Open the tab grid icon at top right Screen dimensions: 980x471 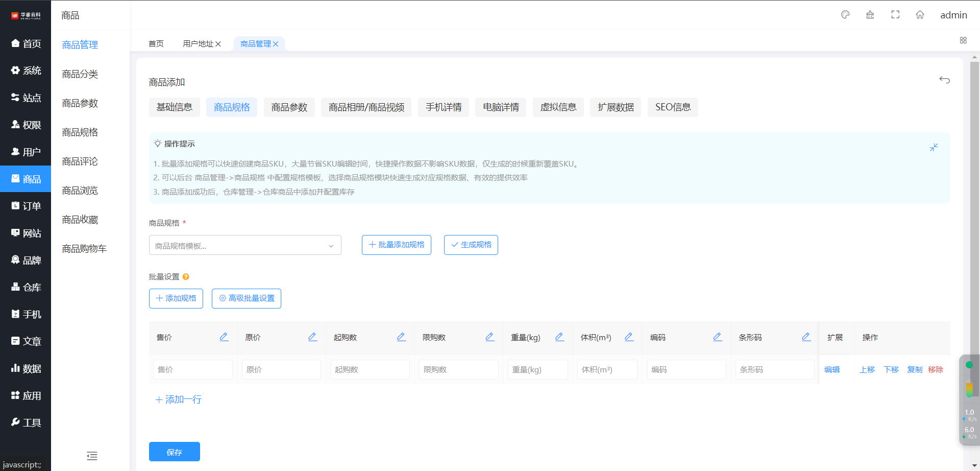point(963,40)
